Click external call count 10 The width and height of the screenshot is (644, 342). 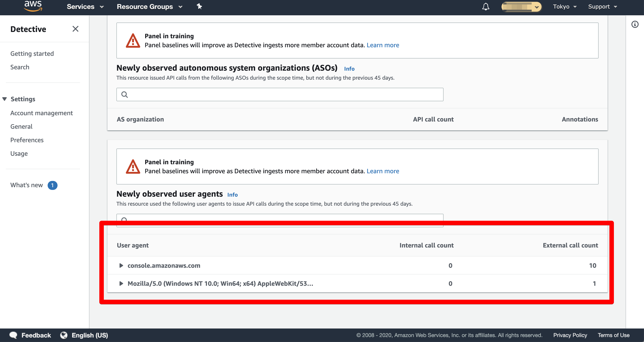(x=593, y=265)
